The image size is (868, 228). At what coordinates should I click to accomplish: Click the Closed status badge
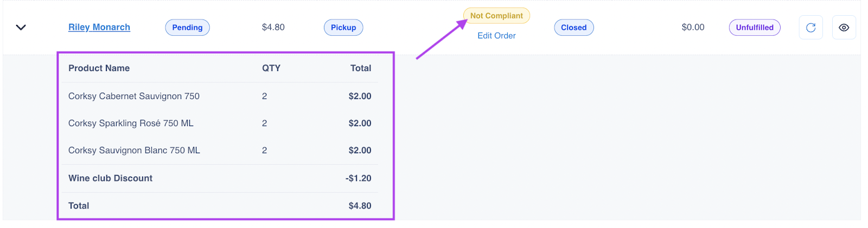(573, 28)
